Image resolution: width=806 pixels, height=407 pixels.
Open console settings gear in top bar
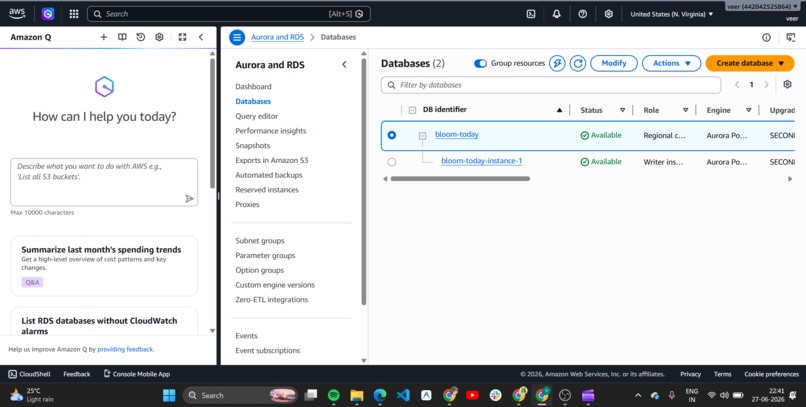point(609,14)
